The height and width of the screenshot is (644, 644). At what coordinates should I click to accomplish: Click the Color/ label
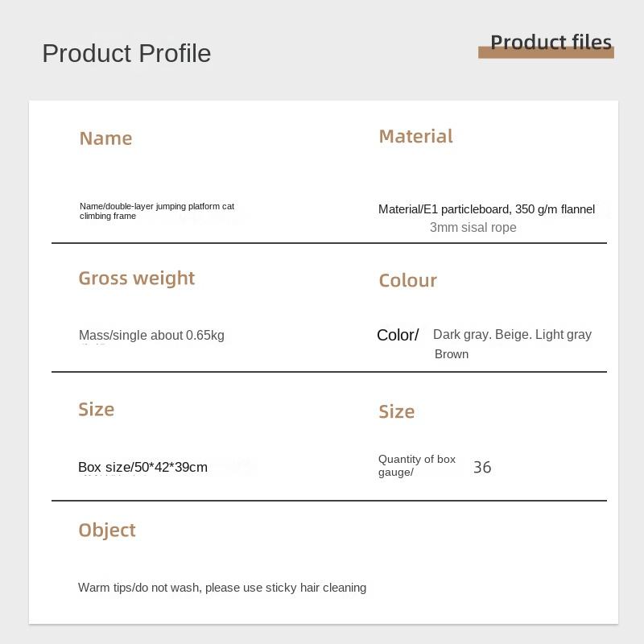point(398,335)
